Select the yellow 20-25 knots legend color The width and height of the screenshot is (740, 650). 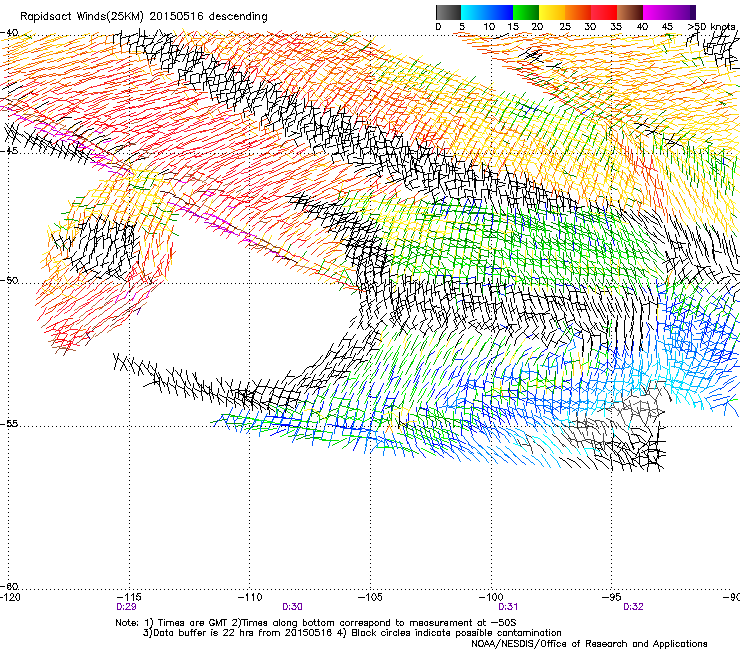(x=552, y=12)
